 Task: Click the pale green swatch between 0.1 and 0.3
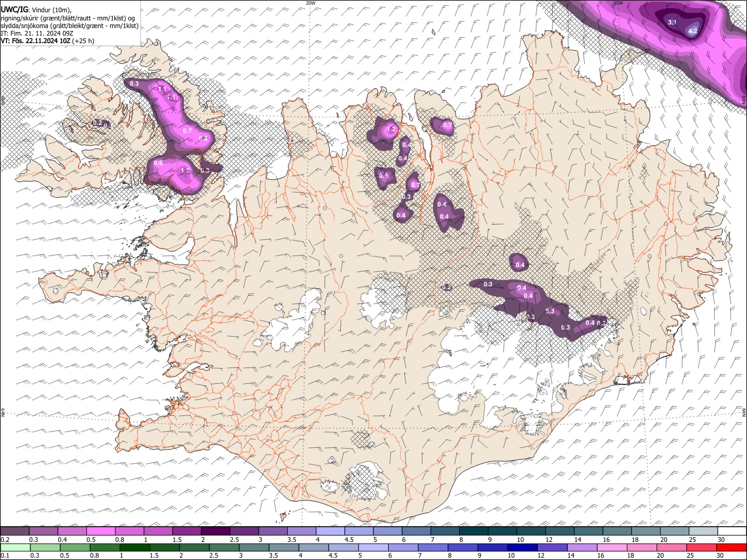(15, 547)
